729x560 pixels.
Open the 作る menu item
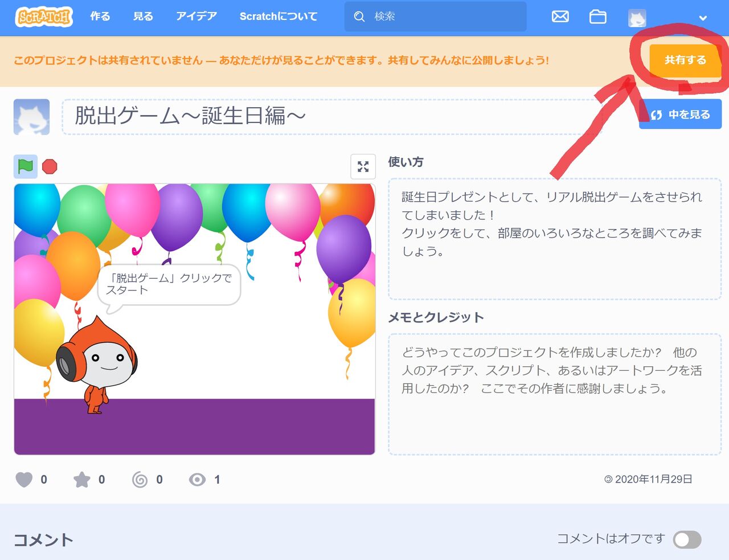[x=100, y=17]
